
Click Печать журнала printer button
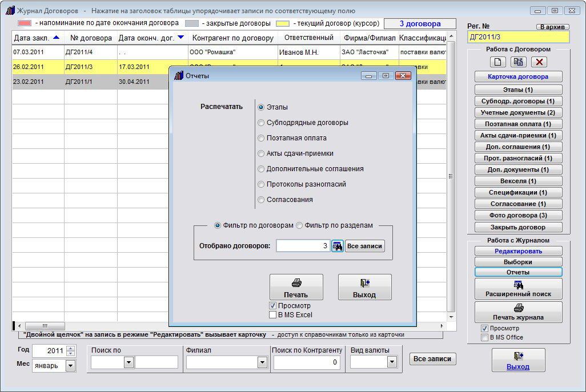[518, 312]
